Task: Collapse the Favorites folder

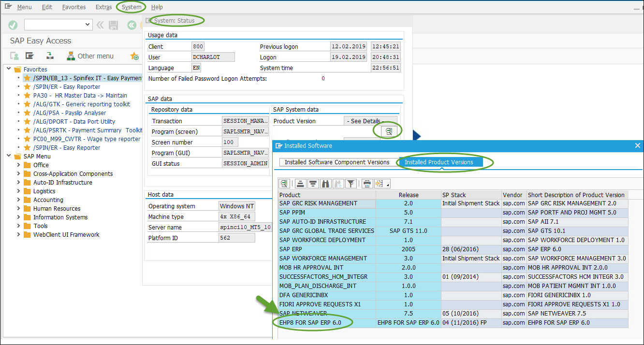Action: click(x=9, y=69)
